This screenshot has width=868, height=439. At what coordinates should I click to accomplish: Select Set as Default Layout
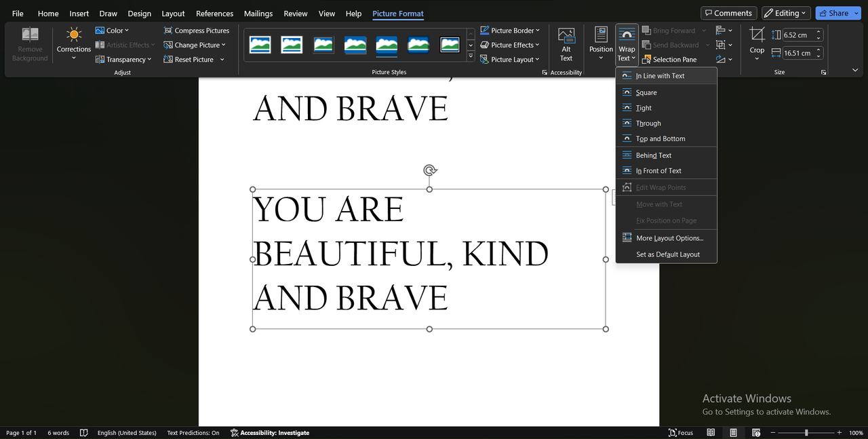[x=667, y=254]
